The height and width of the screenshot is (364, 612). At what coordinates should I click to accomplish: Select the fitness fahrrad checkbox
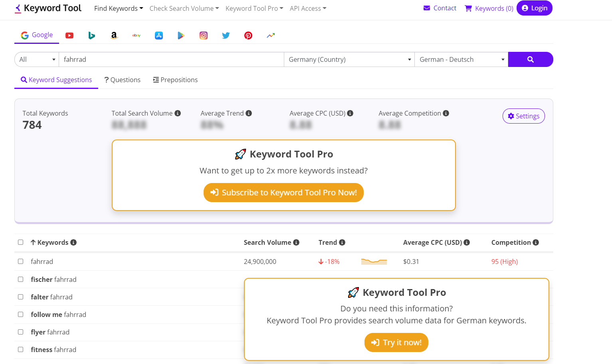point(21,350)
